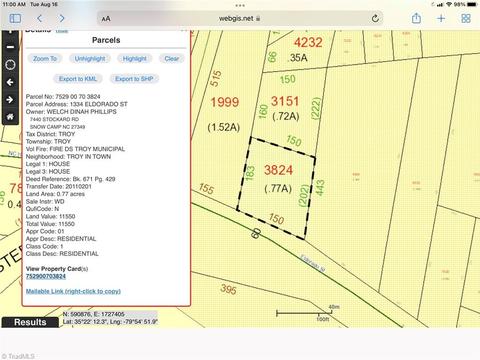Click the Highlight button
Image resolution: width=480 pixels, height=360 pixels.
[x=135, y=59]
